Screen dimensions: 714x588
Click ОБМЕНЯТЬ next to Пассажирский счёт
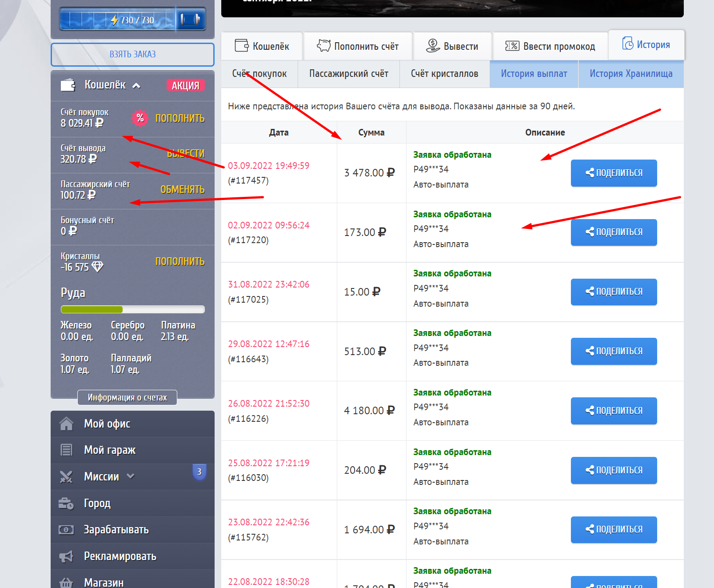click(x=183, y=189)
